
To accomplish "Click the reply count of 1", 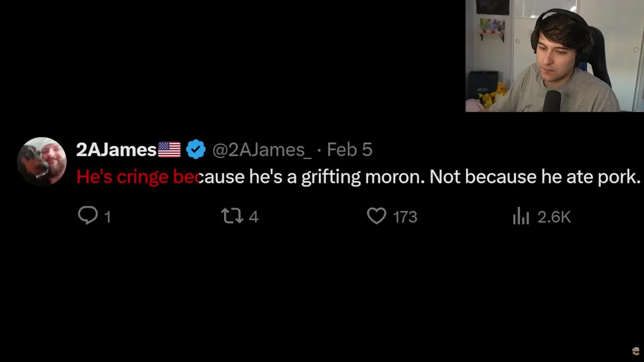I will (107, 217).
